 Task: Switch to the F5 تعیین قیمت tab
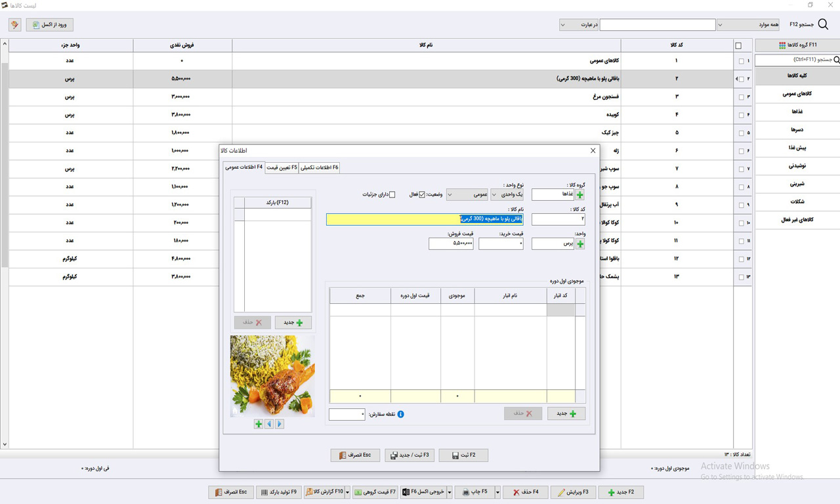[x=282, y=168]
